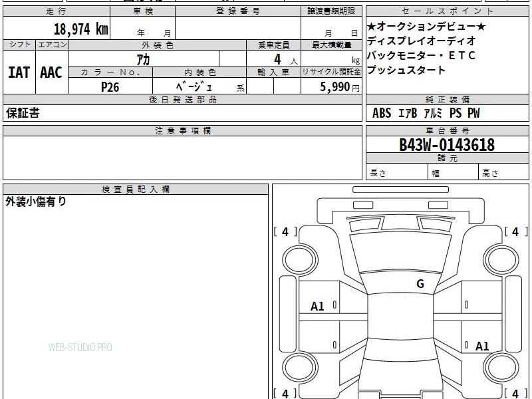The width and height of the screenshot is (532, 399).
Task: Click the G mark on windshield diagram
Action: [420, 284]
